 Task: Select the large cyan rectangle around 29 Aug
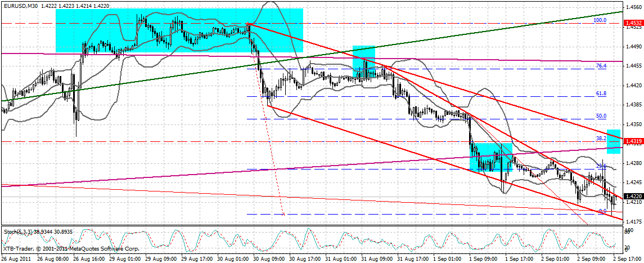[x=179, y=30]
